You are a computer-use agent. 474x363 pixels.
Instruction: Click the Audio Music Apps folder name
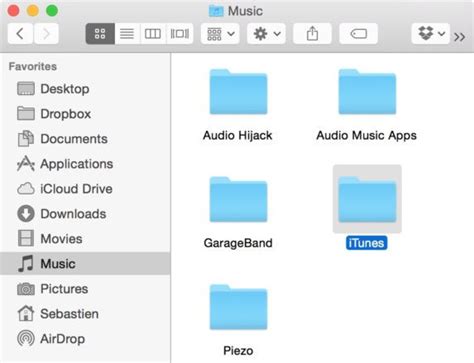point(367,135)
